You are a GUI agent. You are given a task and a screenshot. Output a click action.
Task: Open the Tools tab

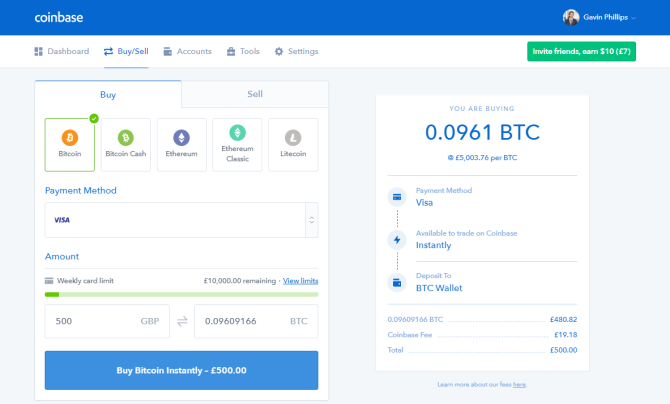(x=243, y=51)
